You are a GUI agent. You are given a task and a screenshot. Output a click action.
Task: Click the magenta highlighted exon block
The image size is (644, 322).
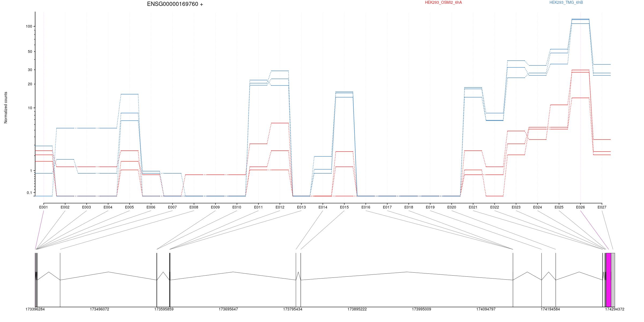pos(609,280)
